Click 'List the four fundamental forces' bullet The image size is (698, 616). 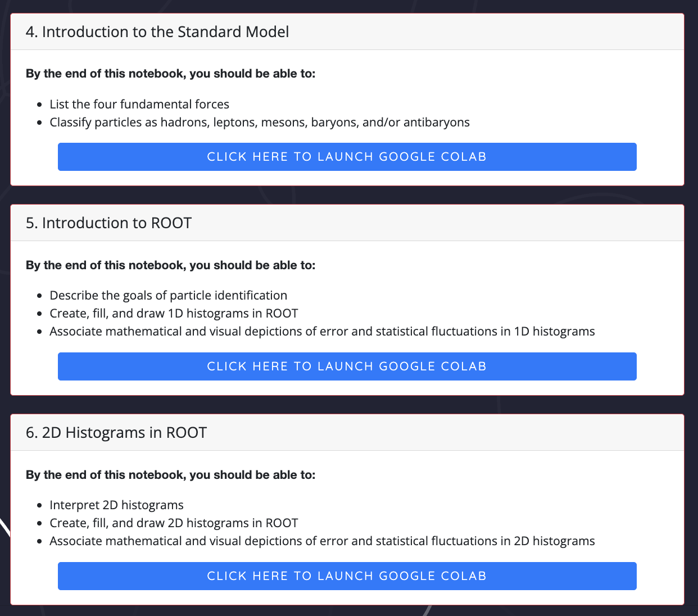(139, 105)
